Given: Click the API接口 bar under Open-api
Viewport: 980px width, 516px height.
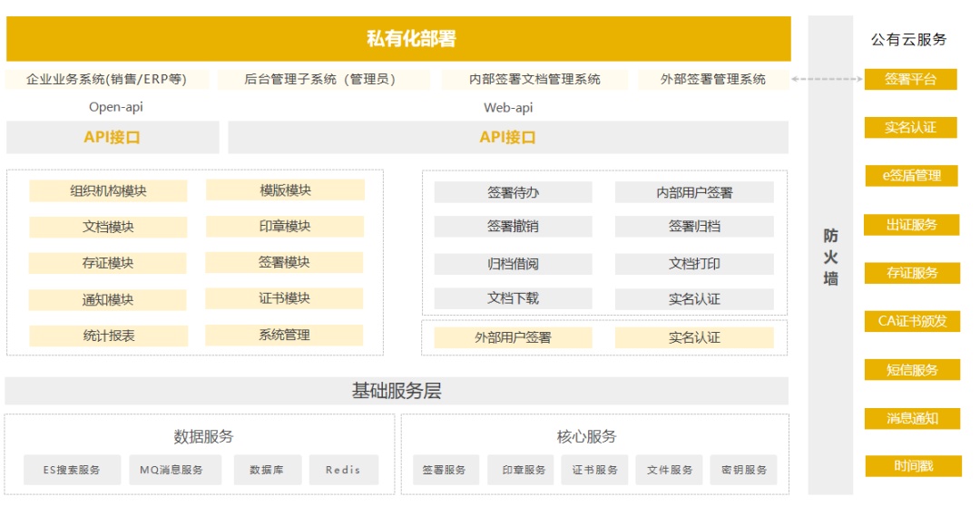Looking at the screenshot, I should (x=113, y=138).
